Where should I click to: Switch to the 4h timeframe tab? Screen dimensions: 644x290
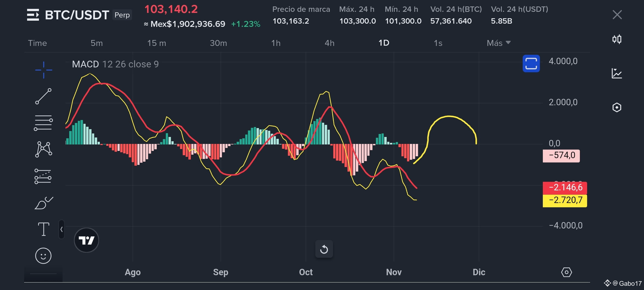point(330,43)
